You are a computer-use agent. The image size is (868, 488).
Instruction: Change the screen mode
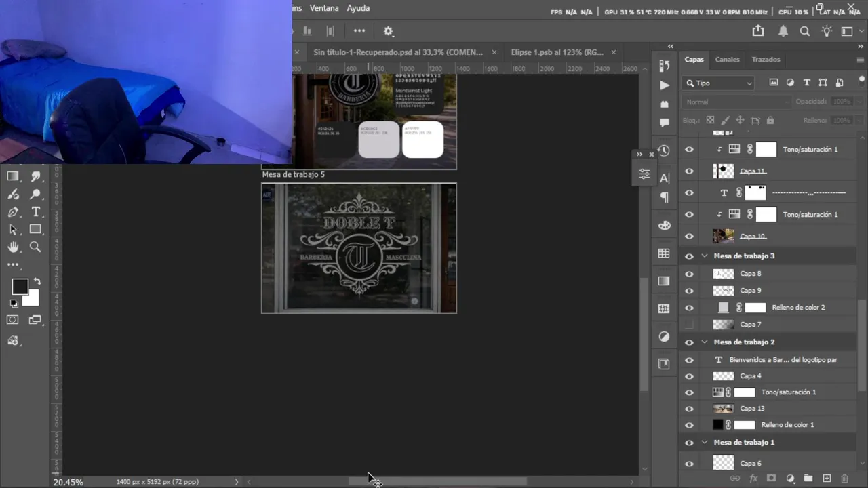(x=35, y=320)
